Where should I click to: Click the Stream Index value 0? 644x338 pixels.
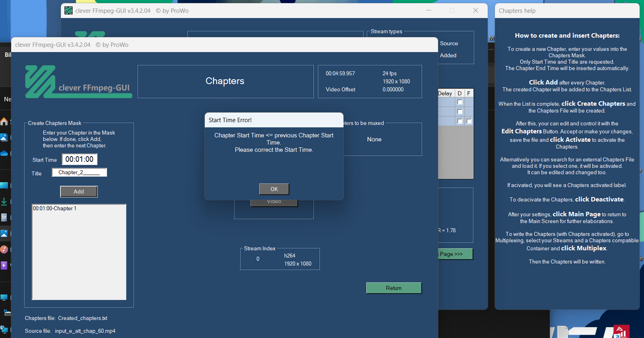point(258,259)
